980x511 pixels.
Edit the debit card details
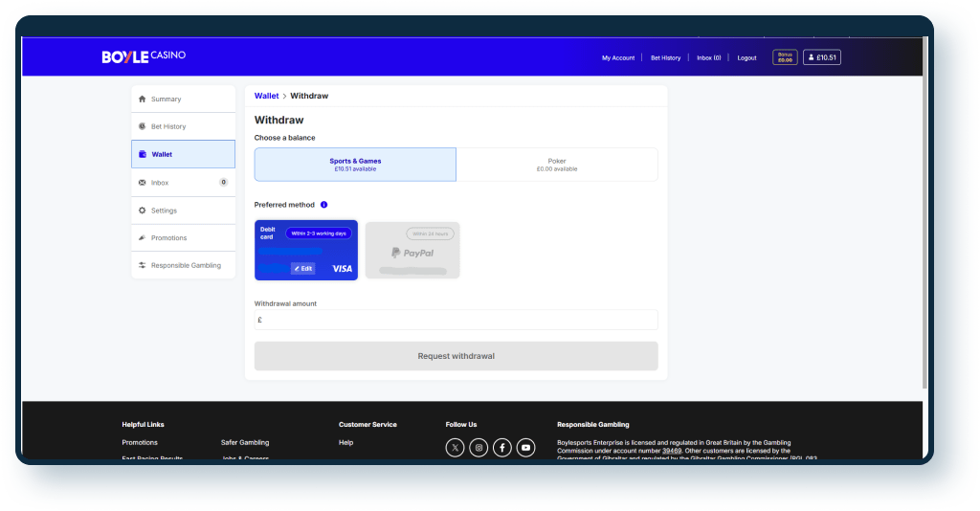click(303, 269)
